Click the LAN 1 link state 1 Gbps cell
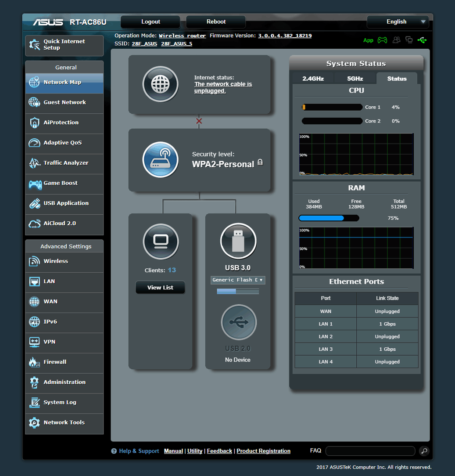 387,324
